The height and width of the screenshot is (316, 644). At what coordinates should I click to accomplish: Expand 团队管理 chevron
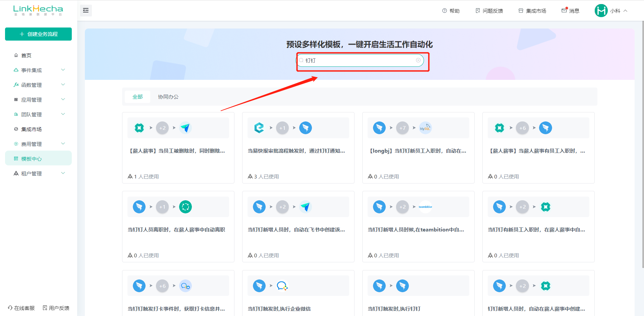point(63,114)
